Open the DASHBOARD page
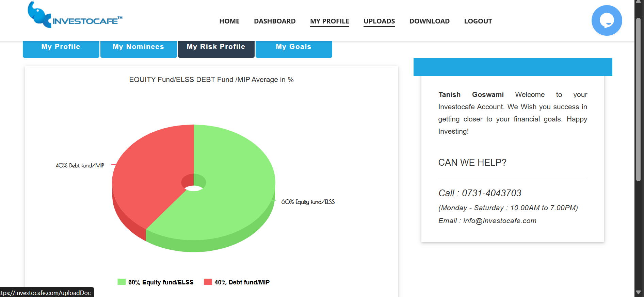The image size is (644, 297). (x=275, y=21)
